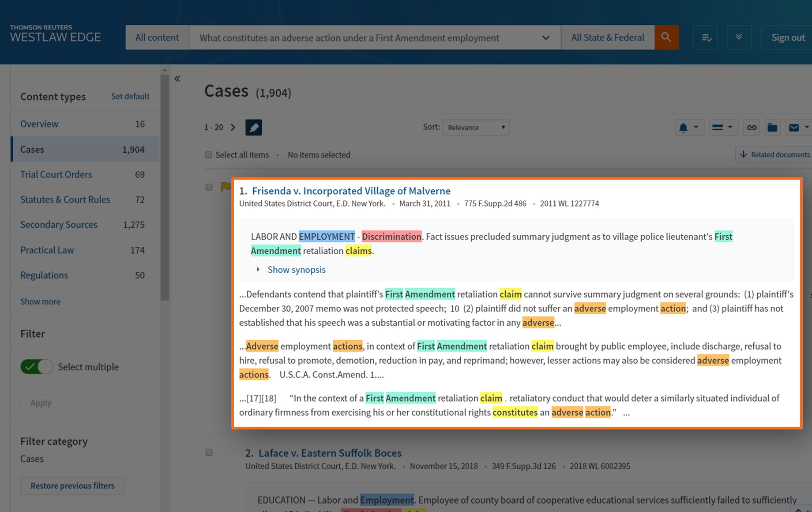The image size is (812, 512).
Task: Click the sidebar vertical scrollbar
Action: point(165,185)
